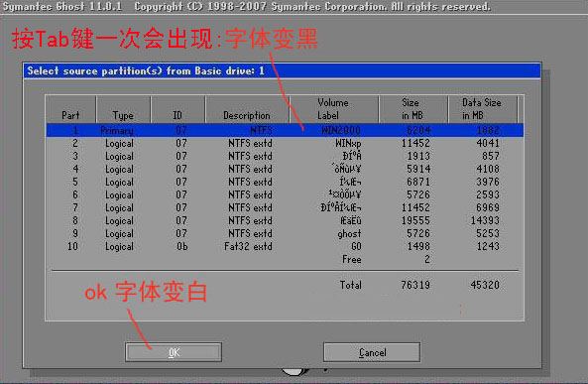Select partition 5 with size 6871

[x=285, y=182]
